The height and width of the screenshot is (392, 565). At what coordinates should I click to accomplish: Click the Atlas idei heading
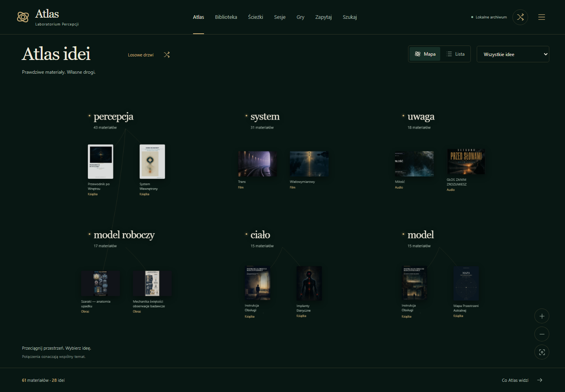[56, 54]
